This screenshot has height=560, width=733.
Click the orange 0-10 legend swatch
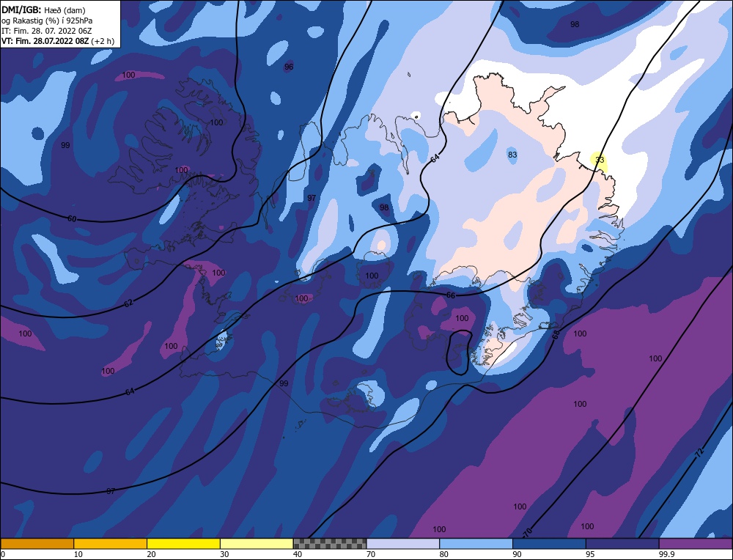click(x=37, y=543)
